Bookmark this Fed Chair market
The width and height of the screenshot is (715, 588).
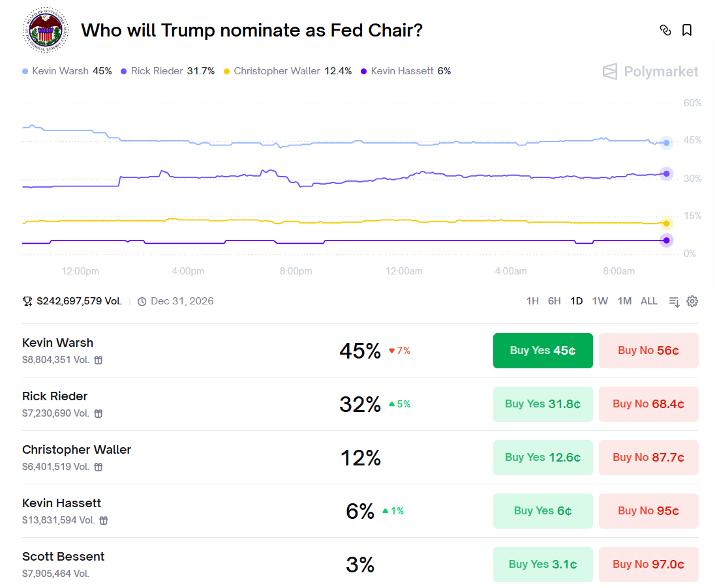pyautogui.click(x=687, y=30)
